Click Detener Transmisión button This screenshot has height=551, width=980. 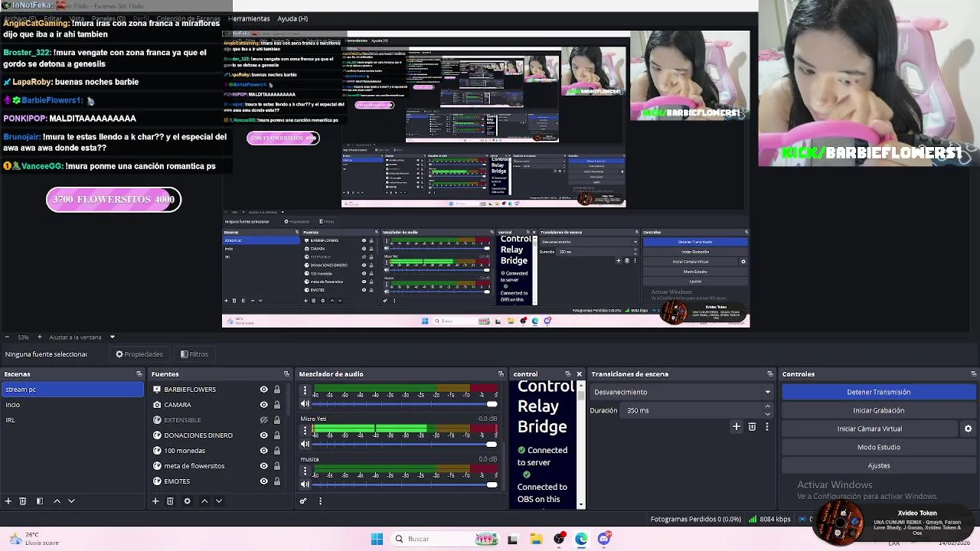pos(879,392)
